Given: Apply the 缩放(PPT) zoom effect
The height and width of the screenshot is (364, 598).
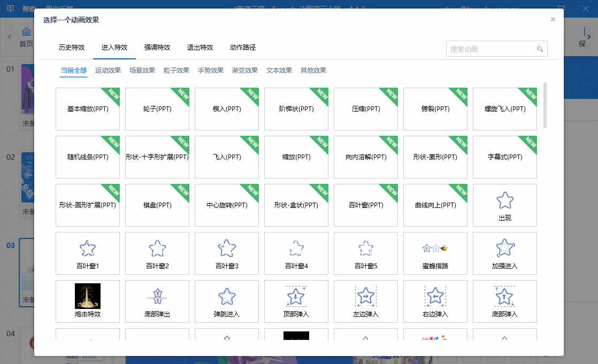Looking at the screenshot, I should pos(296,157).
